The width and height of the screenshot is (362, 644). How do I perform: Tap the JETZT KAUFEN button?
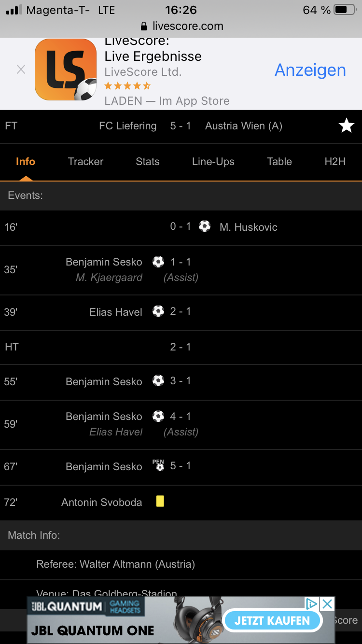(272, 620)
